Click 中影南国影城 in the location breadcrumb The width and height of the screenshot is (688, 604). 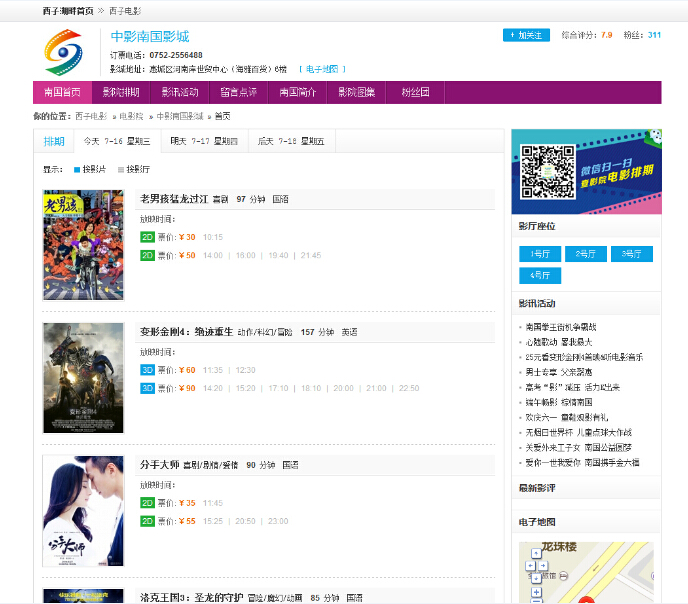180,116
